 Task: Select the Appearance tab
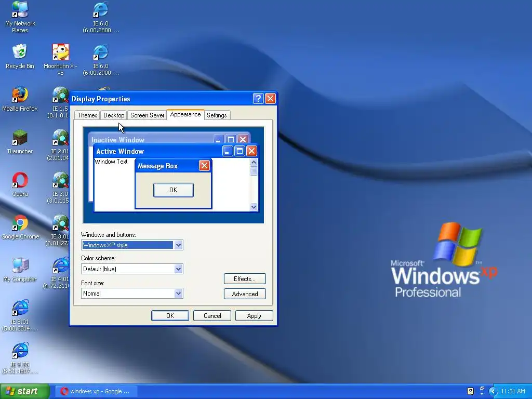185,114
